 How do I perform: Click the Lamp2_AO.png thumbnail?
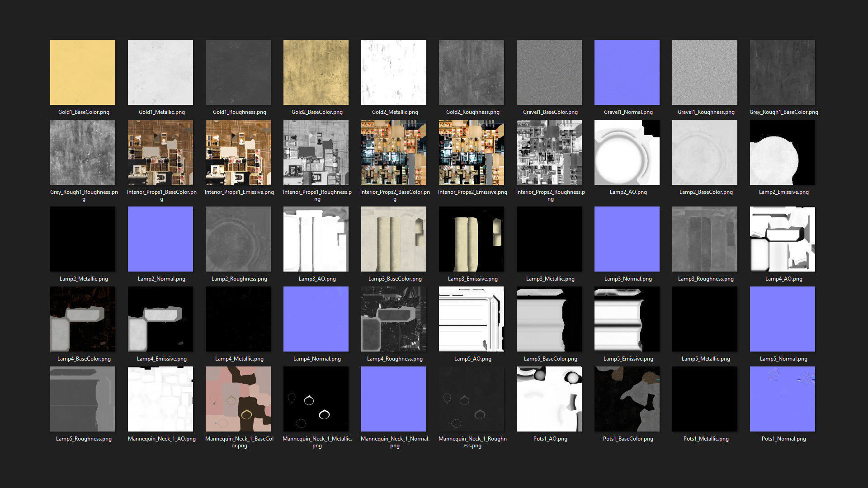627,152
